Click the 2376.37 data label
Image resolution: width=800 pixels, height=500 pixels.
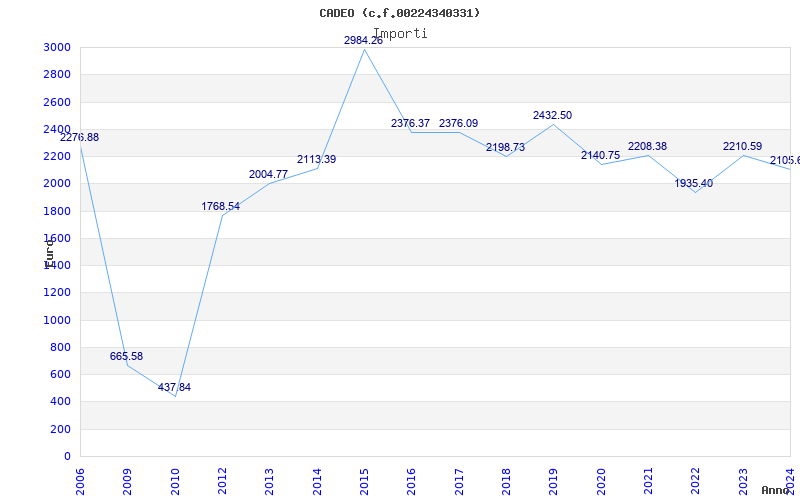click(410, 123)
